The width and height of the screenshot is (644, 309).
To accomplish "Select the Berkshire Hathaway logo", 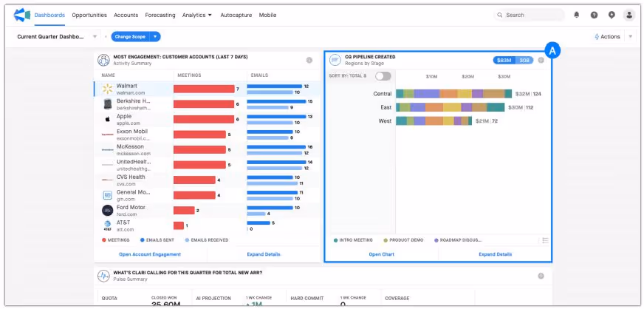I will tap(108, 104).
